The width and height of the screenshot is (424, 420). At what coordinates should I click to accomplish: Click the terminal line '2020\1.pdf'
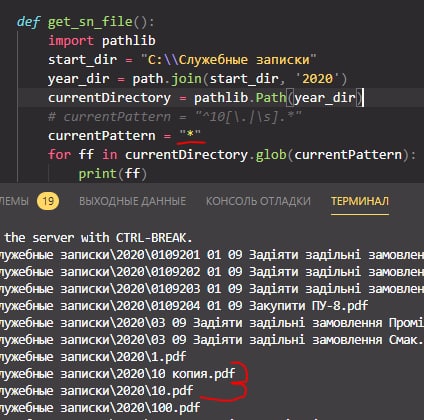tap(93, 357)
